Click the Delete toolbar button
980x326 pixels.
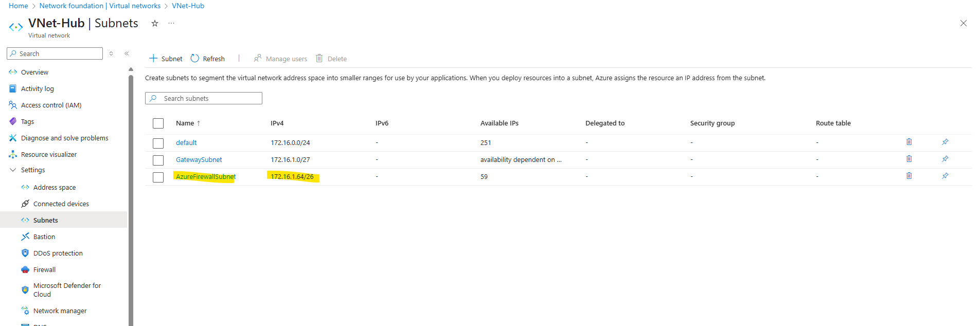coord(331,59)
